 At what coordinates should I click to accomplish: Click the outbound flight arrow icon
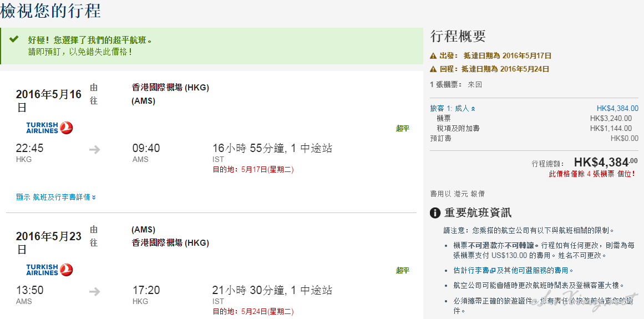(x=94, y=149)
